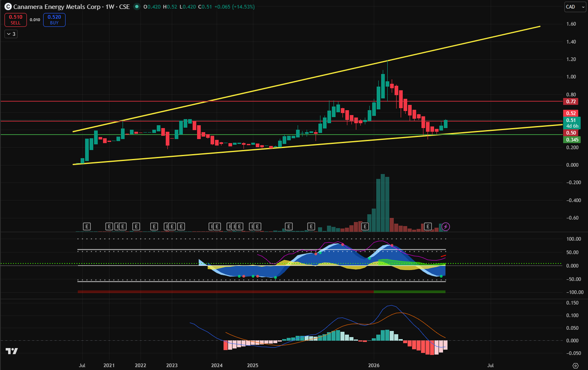Image resolution: width=588 pixels, height=370 pixels.
Task: Click the green market status dot
Action: pos(136,7)
